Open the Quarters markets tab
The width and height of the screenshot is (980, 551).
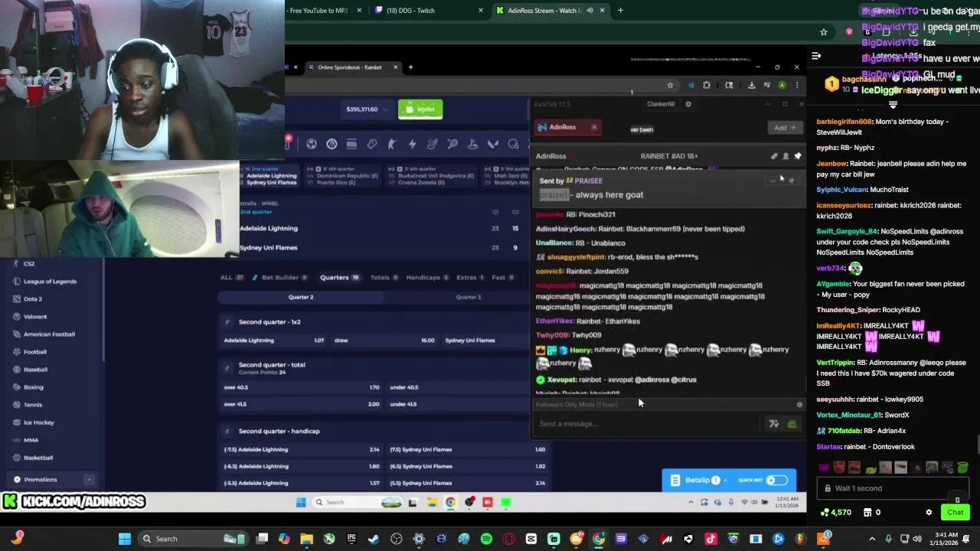(339, 277)
